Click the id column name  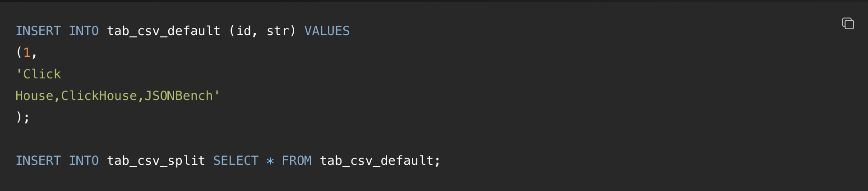244,31
